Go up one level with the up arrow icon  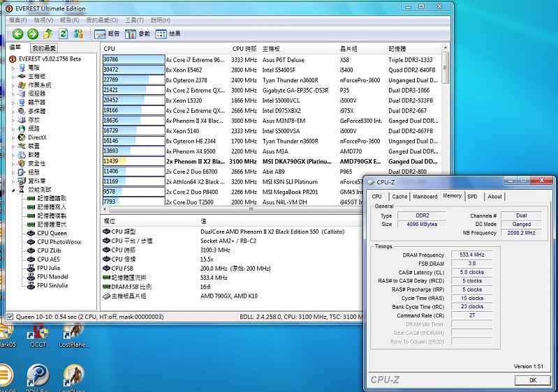(x=48, y=33)
